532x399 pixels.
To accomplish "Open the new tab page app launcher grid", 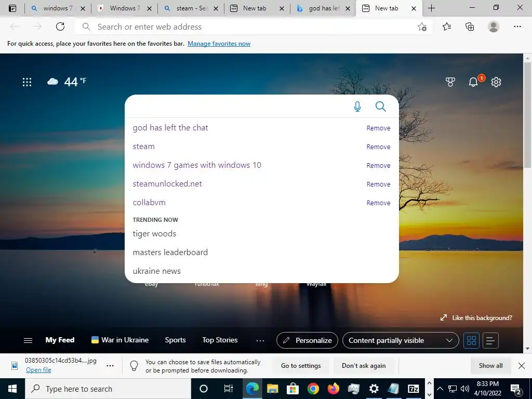I will [x=27, y=82].
